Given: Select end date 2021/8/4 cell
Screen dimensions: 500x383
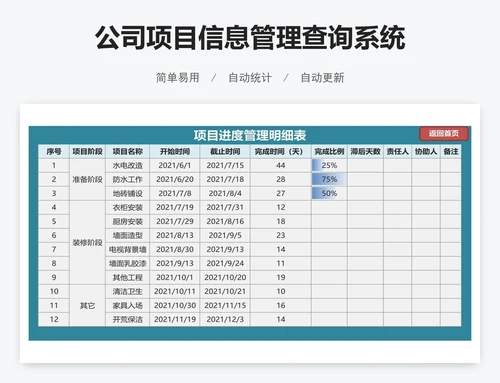Looking at the screenshot, I should click(x=225, y=193).
